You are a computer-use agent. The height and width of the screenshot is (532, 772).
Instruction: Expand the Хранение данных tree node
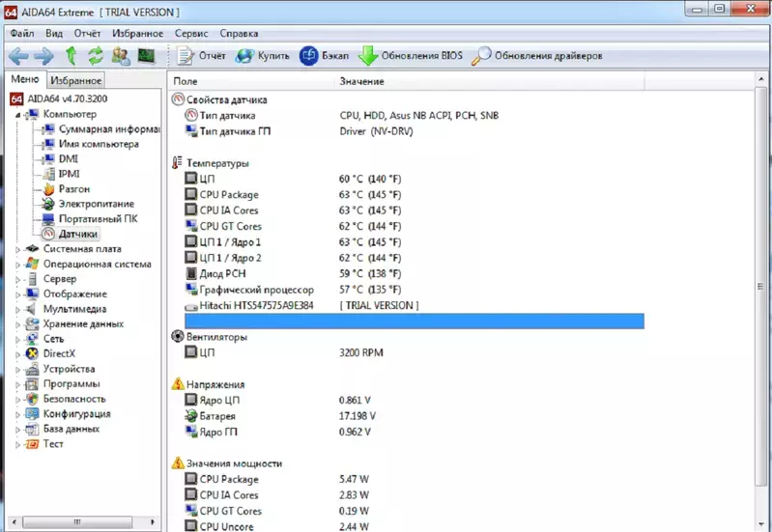tap(17, 324)
